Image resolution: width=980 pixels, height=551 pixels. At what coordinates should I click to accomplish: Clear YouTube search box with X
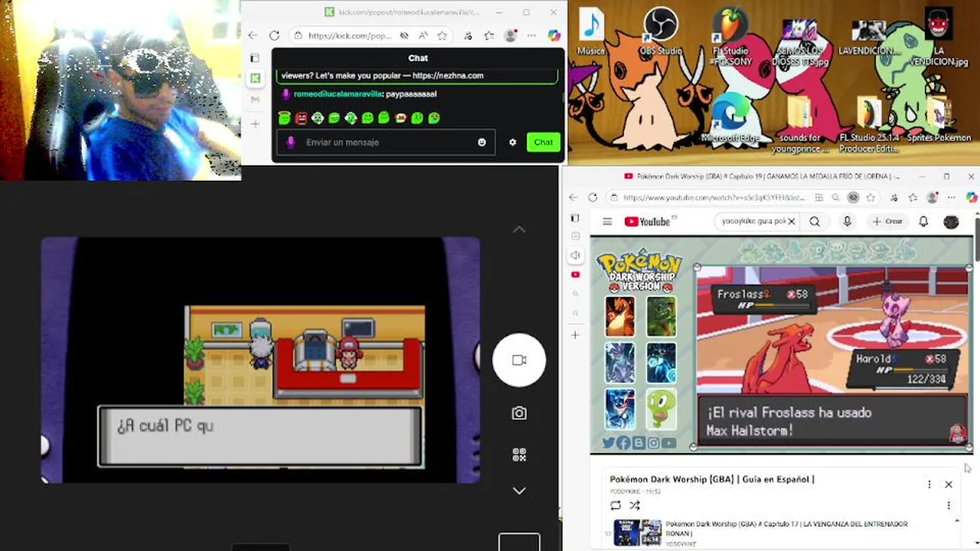click(792, 221)
